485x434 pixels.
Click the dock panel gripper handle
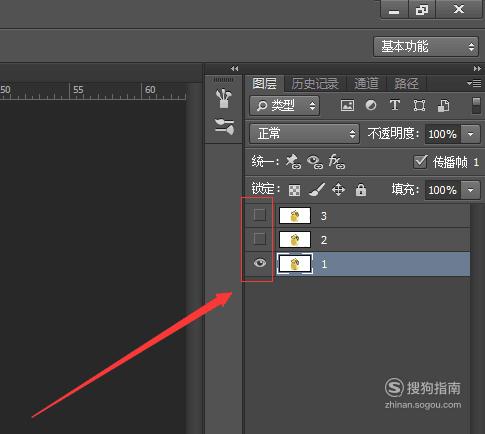pyautogui.click(x=223, y=80)
